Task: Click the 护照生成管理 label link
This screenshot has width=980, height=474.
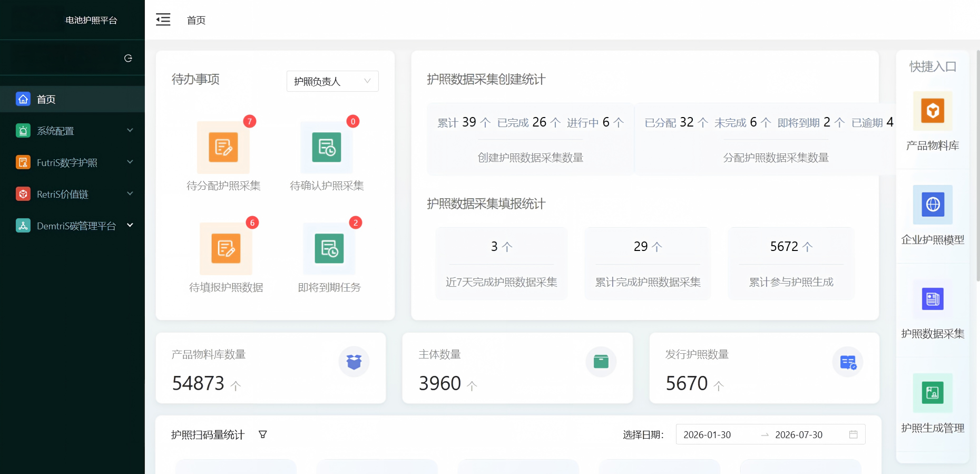Action: click(x=933, y=428)
